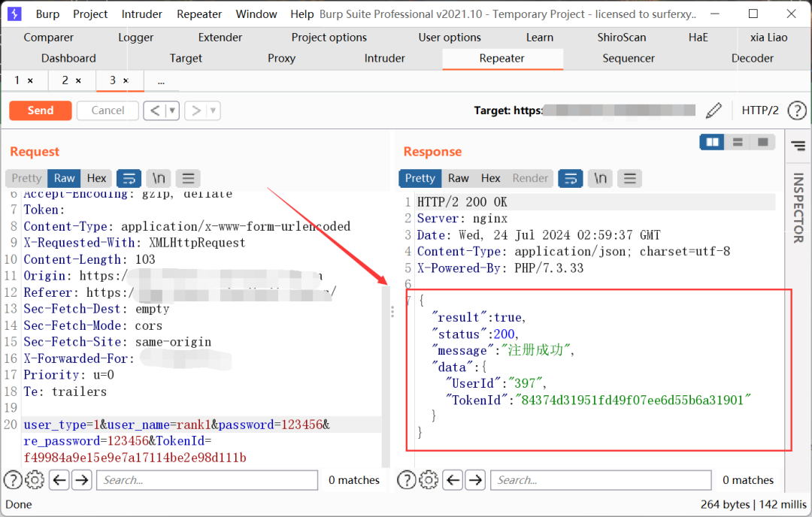Image resolution: width=812 pixels, height=517 pixels.
Task: Toggle \n non-printable characters in Response
Action: 600,179
